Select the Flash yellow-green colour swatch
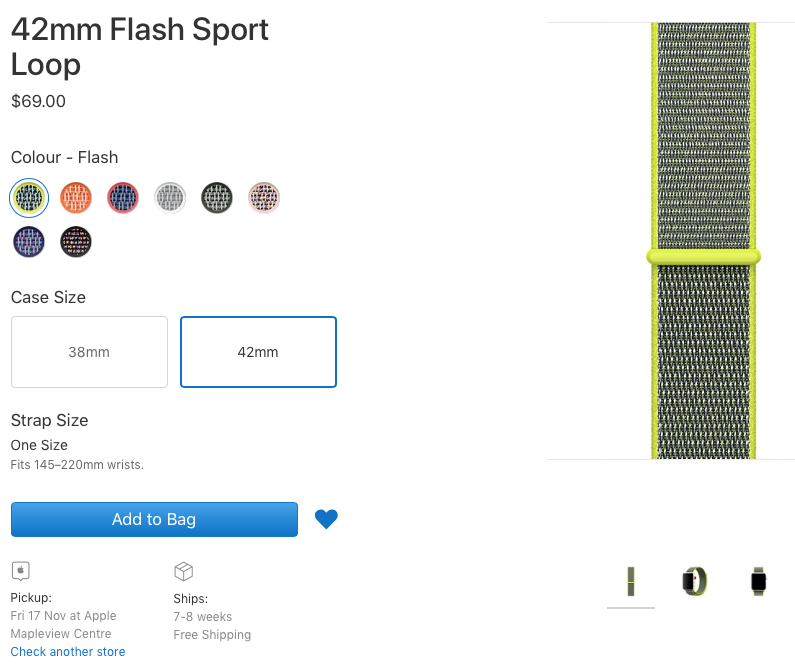The image size is (795, 671). (29, 198)
